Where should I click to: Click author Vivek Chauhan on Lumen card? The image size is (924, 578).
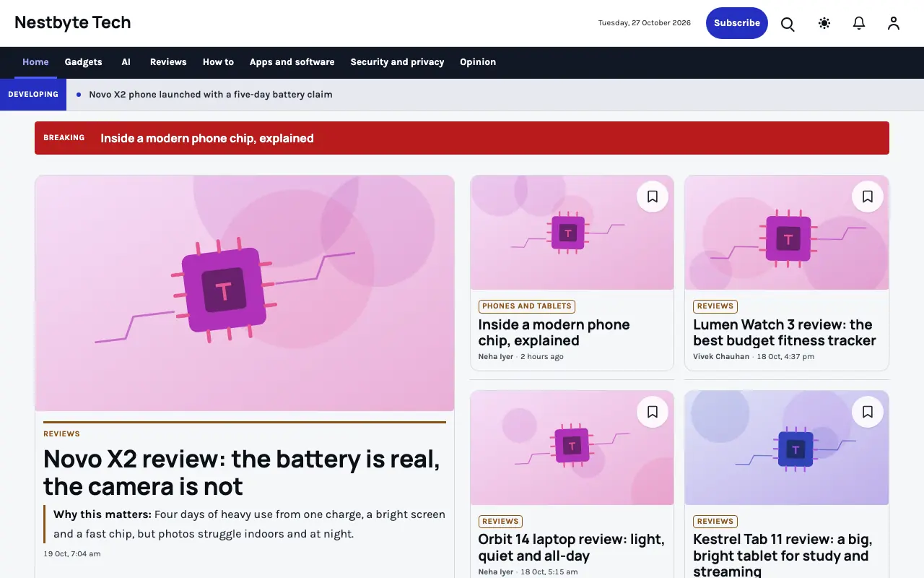(x=721, y=357)
